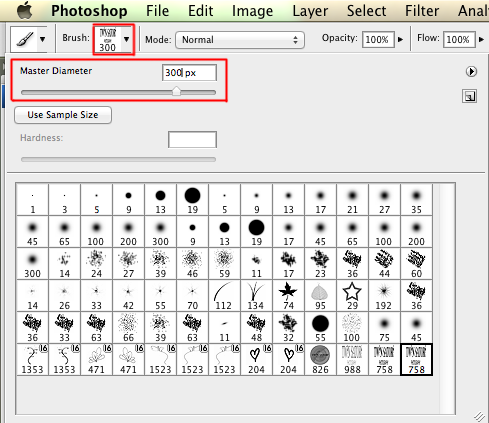Select the grass 134 brush
This screenshot has height=423, width=489.
(x=256, y=295)
